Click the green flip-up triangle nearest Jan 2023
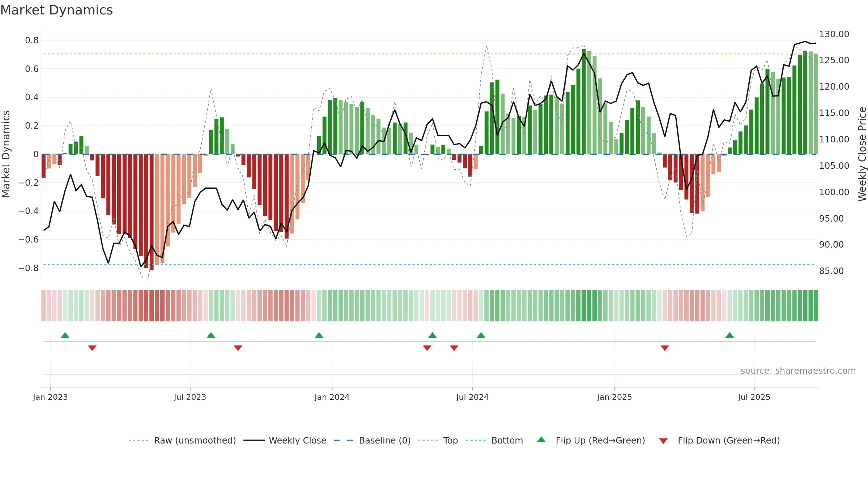The height and width of the screenshot is (488, 868). coord(65,335)
